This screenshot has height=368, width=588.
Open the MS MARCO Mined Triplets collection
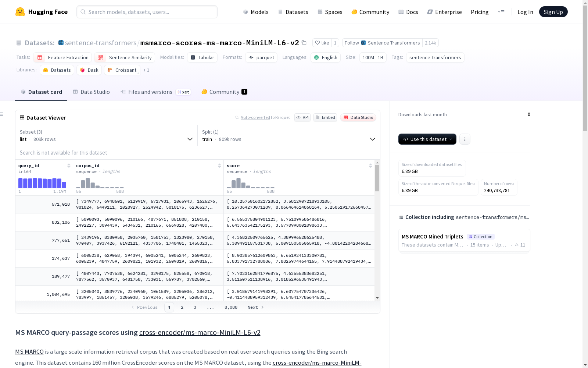click(464, 240)
